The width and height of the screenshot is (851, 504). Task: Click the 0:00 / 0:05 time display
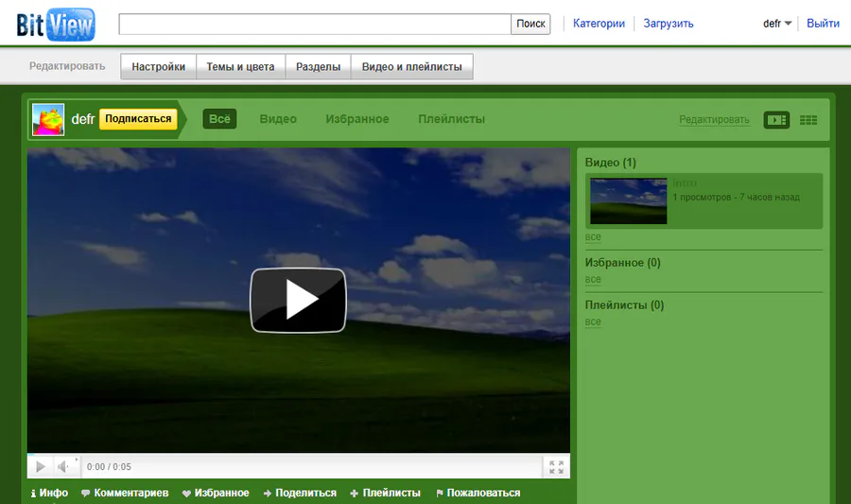(x=109, y=466)
